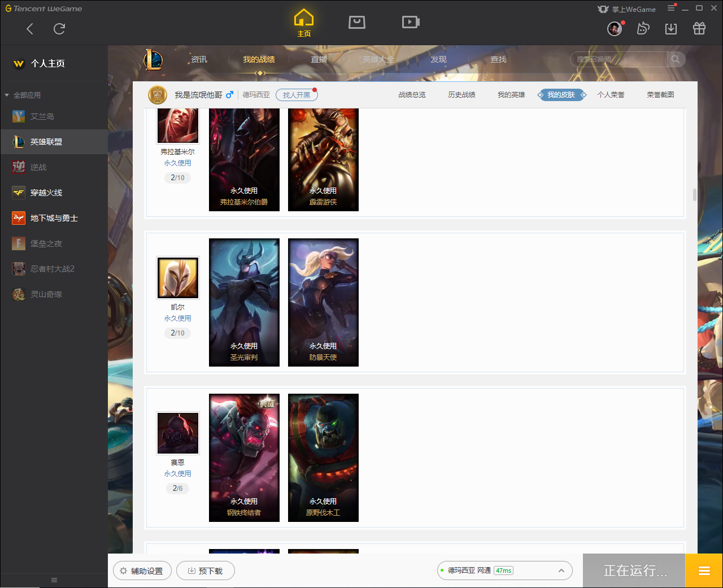Click 掌上WeGame mobile icon link

pos(627,9)
